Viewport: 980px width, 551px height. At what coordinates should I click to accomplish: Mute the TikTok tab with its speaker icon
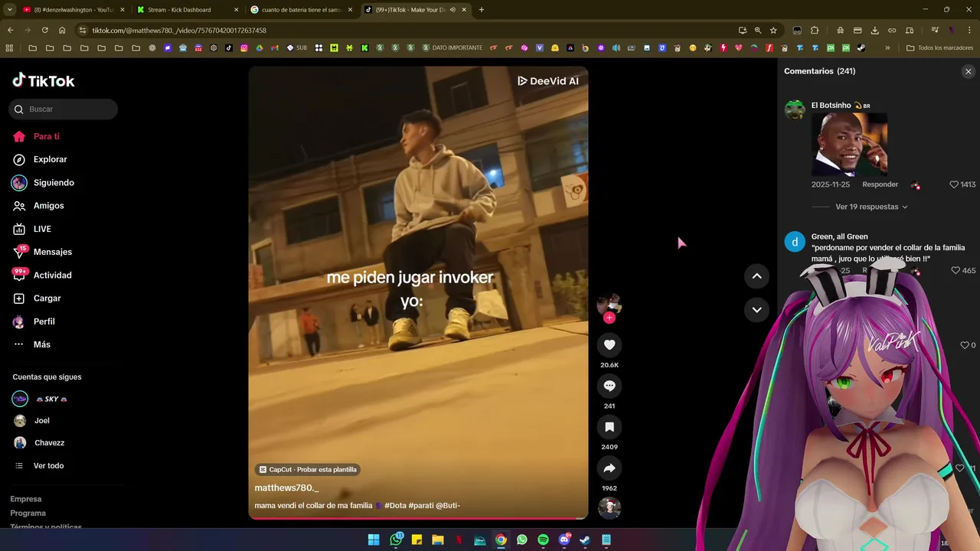(x=452, y=10)
